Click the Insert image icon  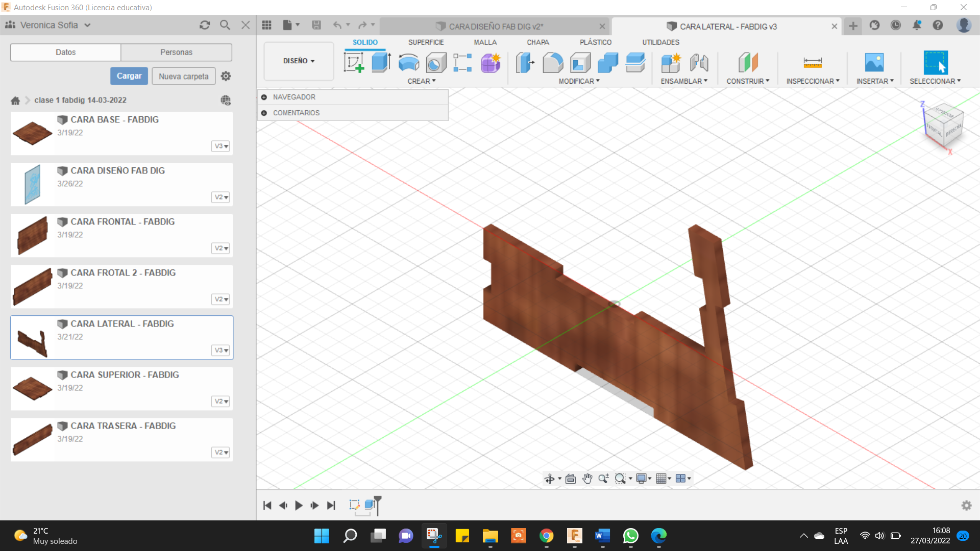click(x=874, y=63)
